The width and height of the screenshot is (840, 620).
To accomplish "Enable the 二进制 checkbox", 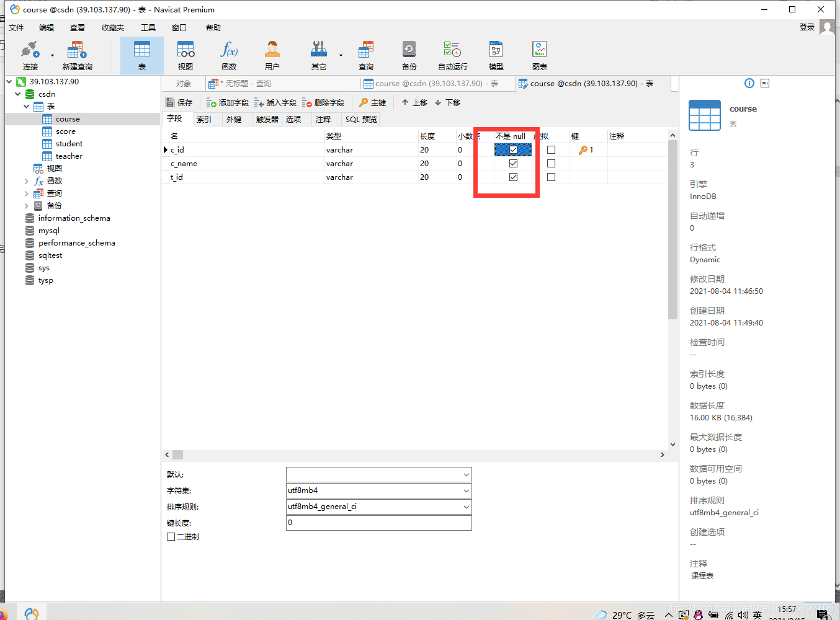I will pyautogui.click(x=171, y=537).
